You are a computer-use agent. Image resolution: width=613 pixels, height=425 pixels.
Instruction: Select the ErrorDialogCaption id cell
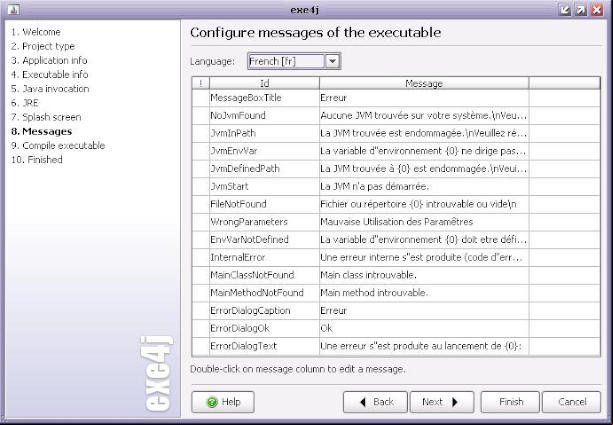coord(264,310)
